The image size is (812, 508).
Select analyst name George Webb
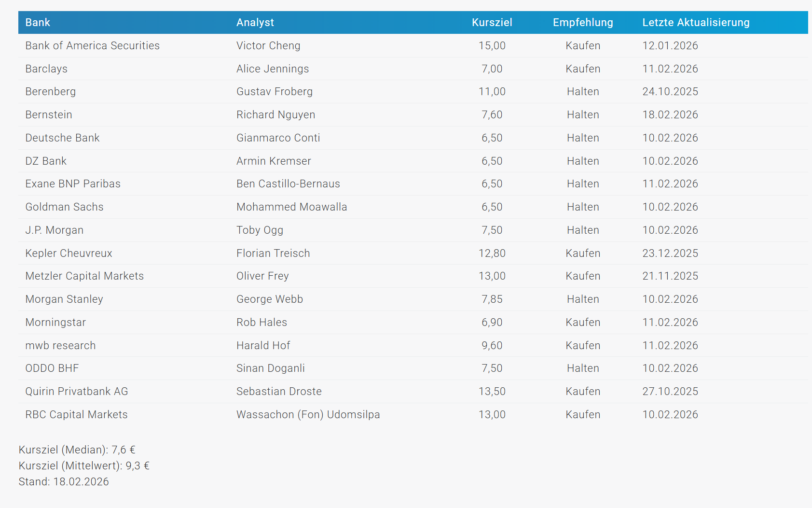270,299
